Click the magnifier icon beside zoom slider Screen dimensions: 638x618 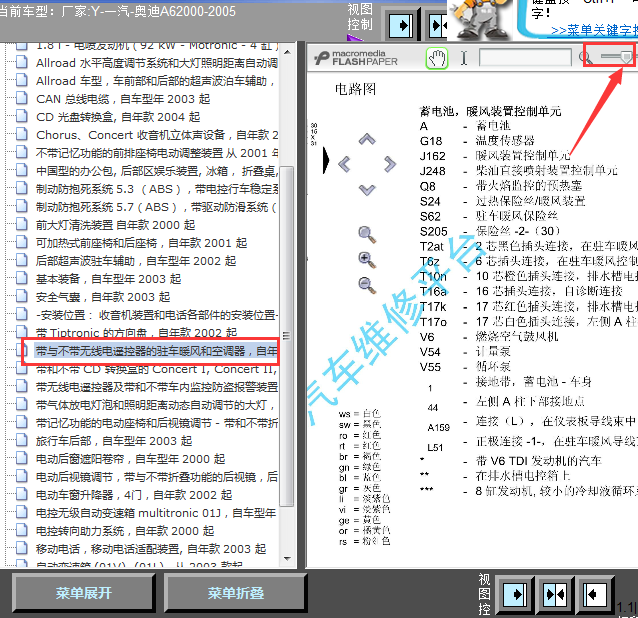(x=586, y=58)
